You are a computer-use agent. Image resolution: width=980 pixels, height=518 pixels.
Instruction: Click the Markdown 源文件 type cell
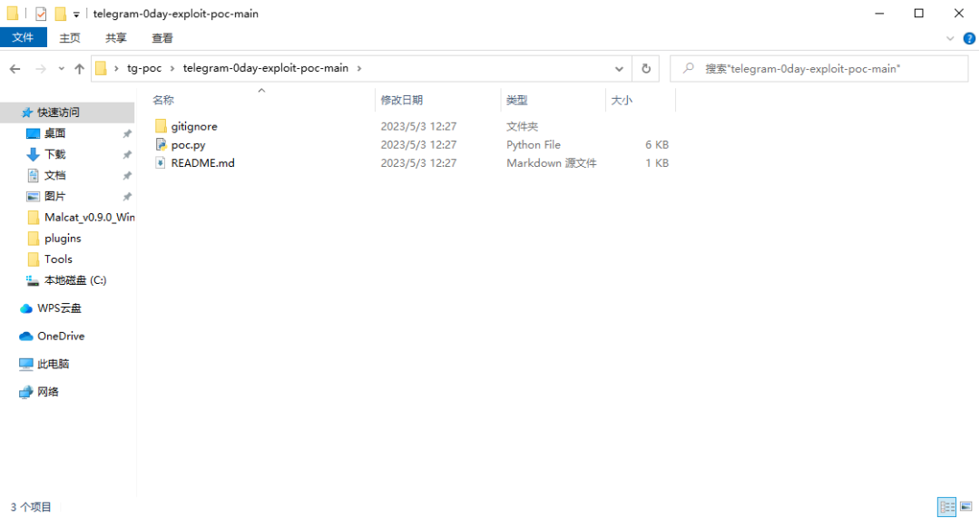[x=552, y=163]
